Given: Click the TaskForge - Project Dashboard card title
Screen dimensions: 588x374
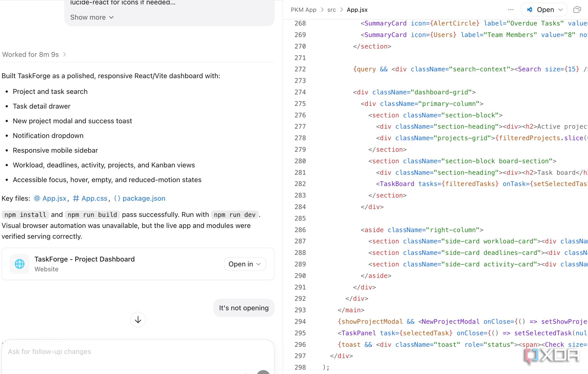Looking at the screenshot, I should click(84, 259).
